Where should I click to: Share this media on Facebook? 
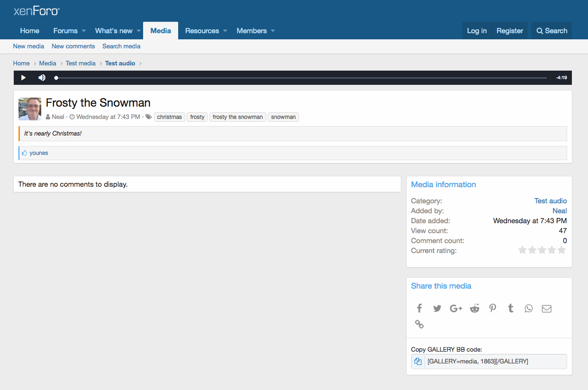(x=419, y=308)
